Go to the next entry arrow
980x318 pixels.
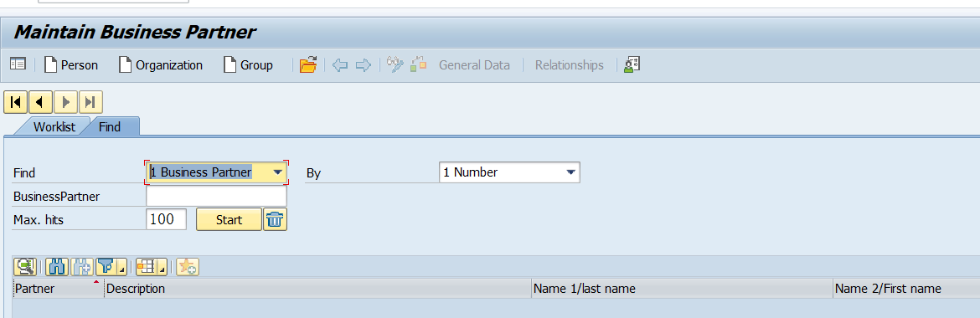point(65,102)
